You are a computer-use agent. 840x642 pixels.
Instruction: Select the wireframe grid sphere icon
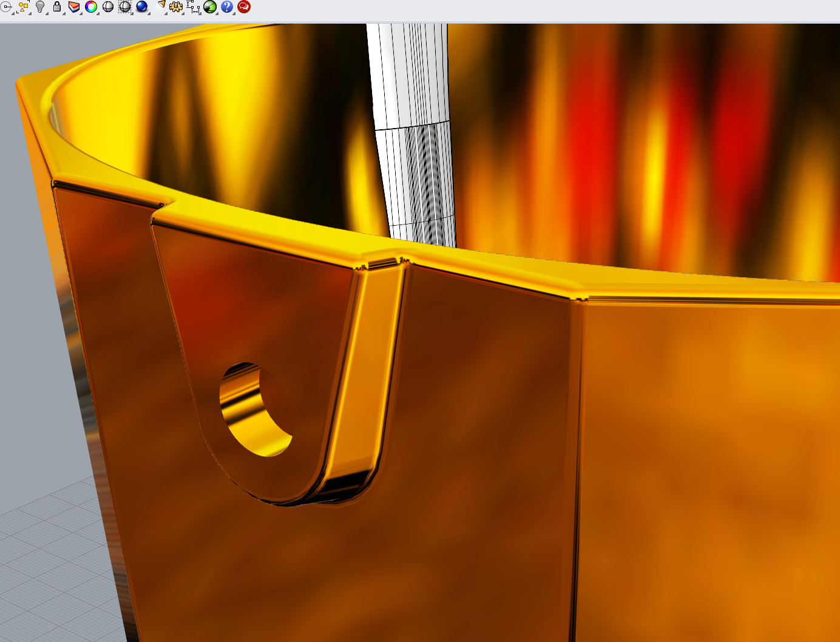tap(125, 7)
